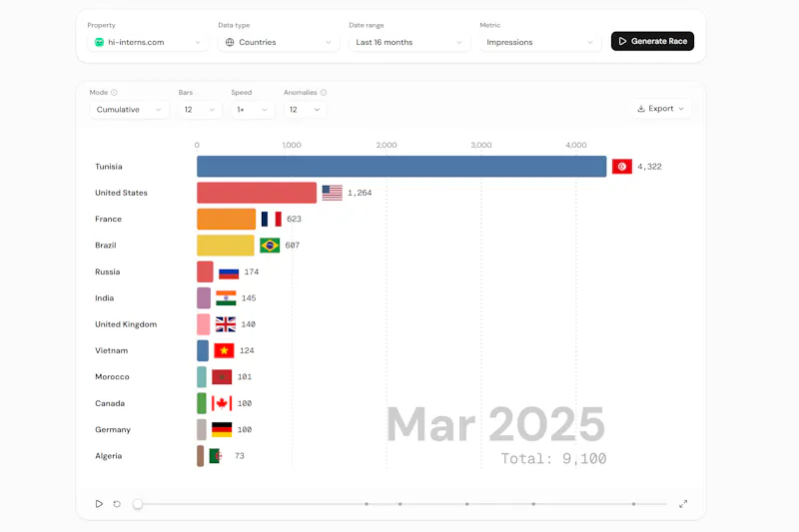The width and height of the screenshot is (799, 532).
Task: Click the 4,322 value for Tunisia
Action: 649,167
